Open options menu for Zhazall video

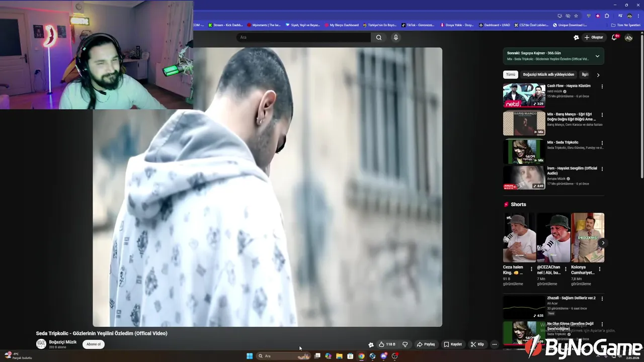[602, 299]
